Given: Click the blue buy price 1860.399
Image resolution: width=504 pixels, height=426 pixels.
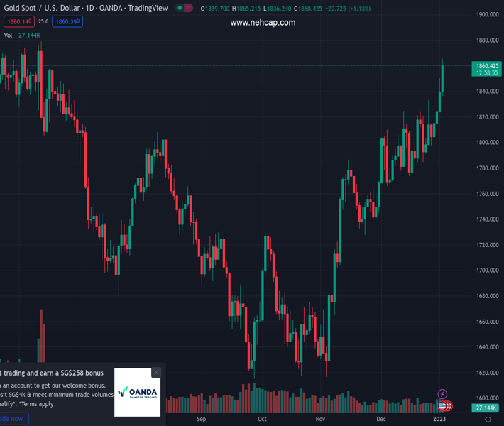Looking at the screenshot, I should coord(67,22).
